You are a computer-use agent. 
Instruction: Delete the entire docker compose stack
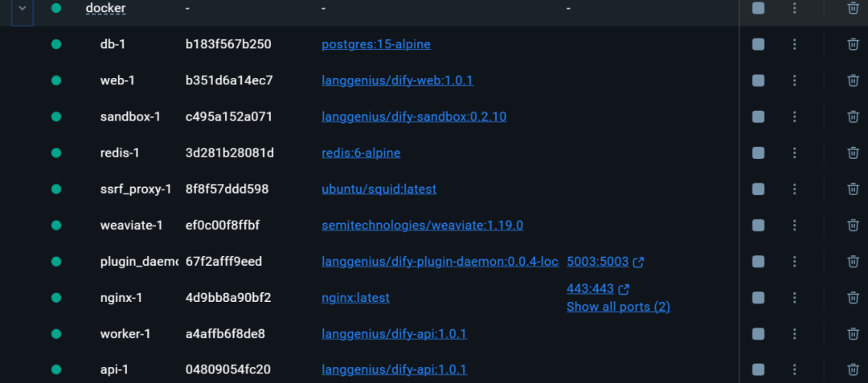(x=853, y=8)
